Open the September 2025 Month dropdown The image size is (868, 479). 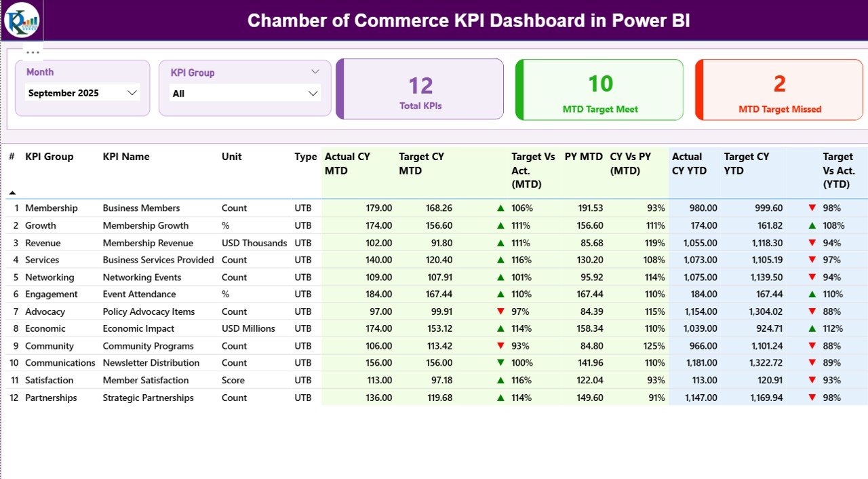[x=132, y=93]
